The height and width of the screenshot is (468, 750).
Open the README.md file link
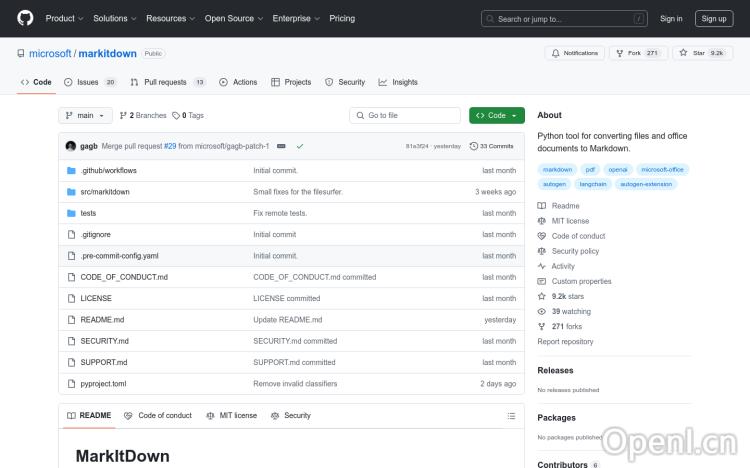point(102,320)
